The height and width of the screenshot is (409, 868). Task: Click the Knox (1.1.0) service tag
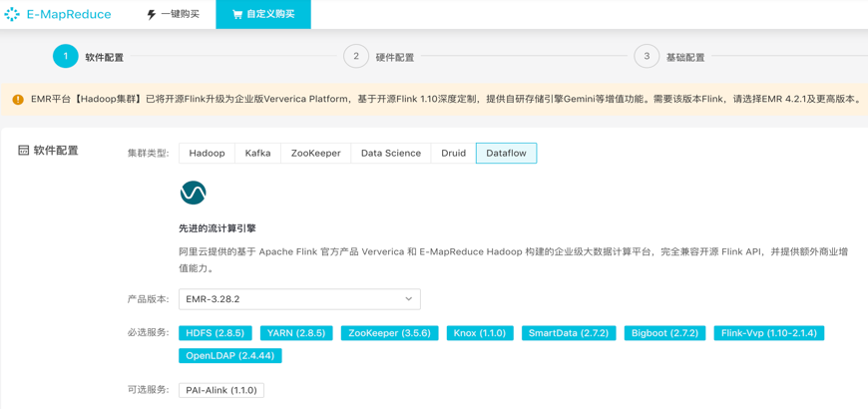480,333
